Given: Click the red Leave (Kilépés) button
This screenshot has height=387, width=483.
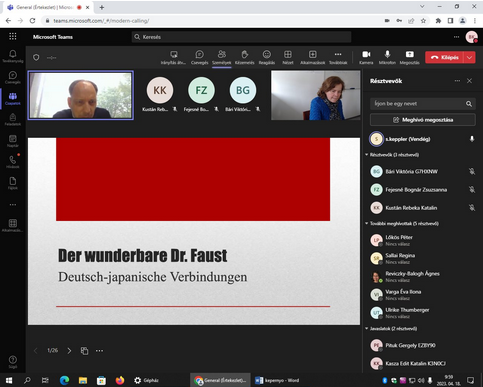Looking at the screenshot, I should pos(444,57).
